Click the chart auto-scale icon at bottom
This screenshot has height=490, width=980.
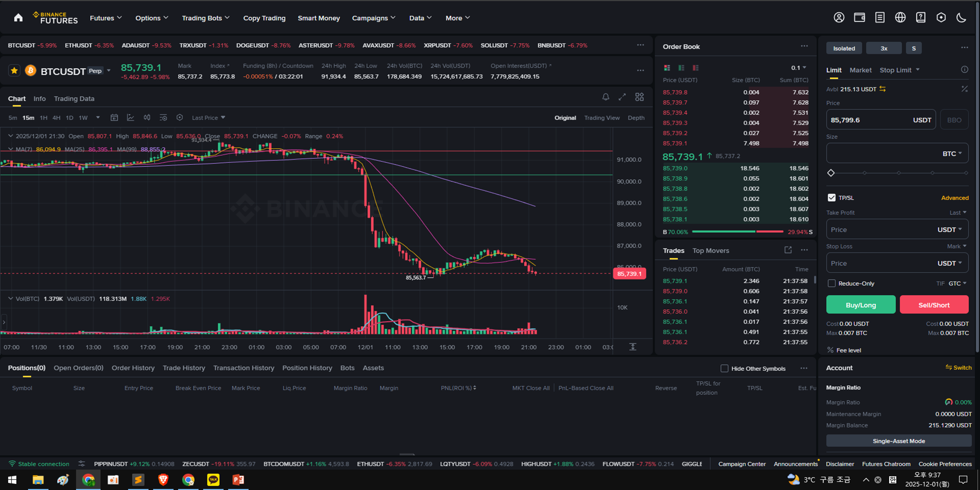click(632, 347)
